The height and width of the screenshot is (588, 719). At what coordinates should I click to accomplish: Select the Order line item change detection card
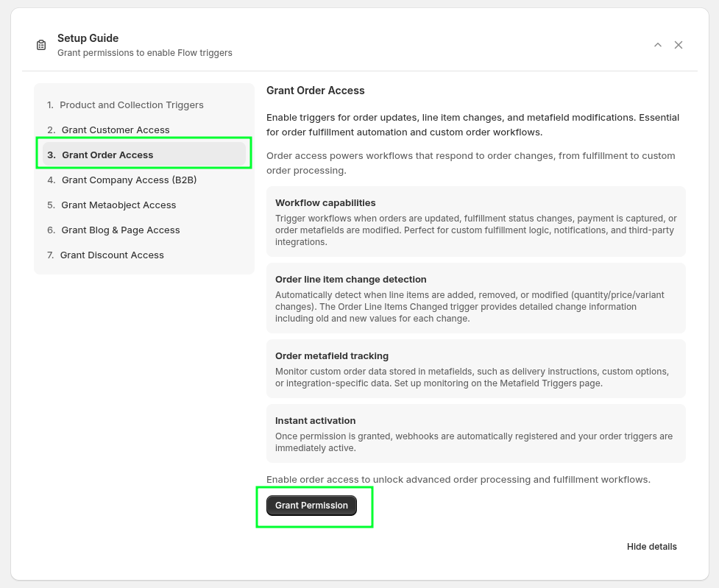(x=475, y=298)
